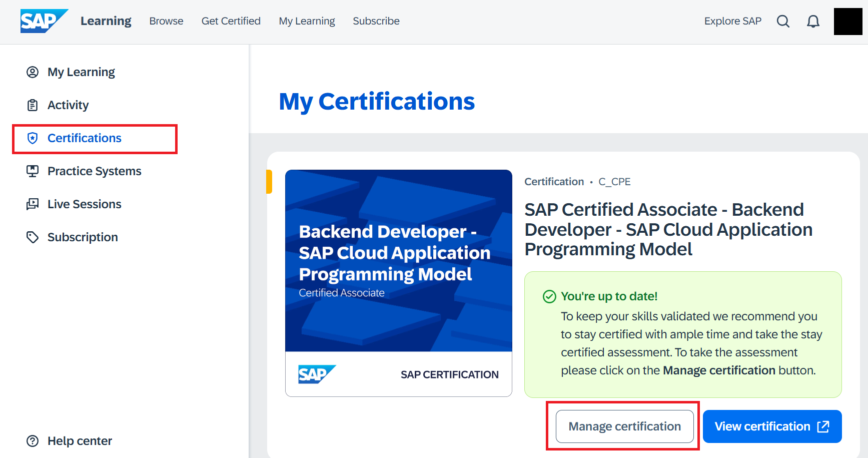Open Explore SAP
The width and height of the screenshot is (868, 458).
pyautogui.click(x=733, y=21)
